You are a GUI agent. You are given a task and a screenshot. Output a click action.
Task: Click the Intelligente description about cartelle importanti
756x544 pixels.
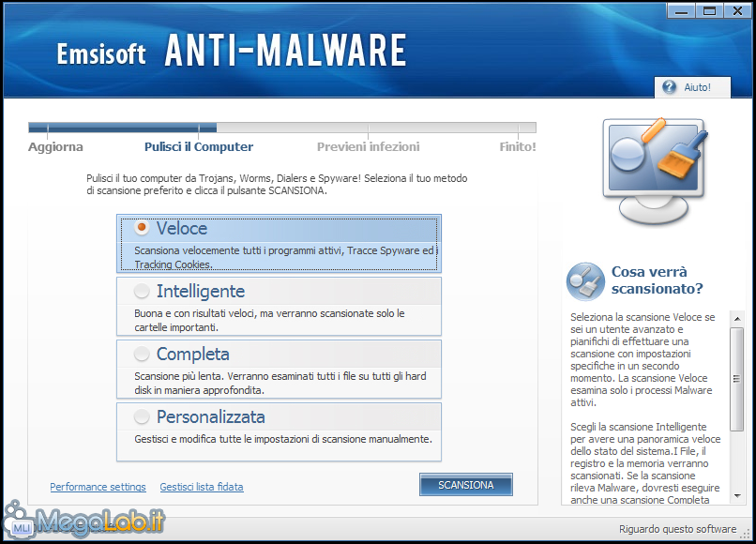click(x=269, y=320)
